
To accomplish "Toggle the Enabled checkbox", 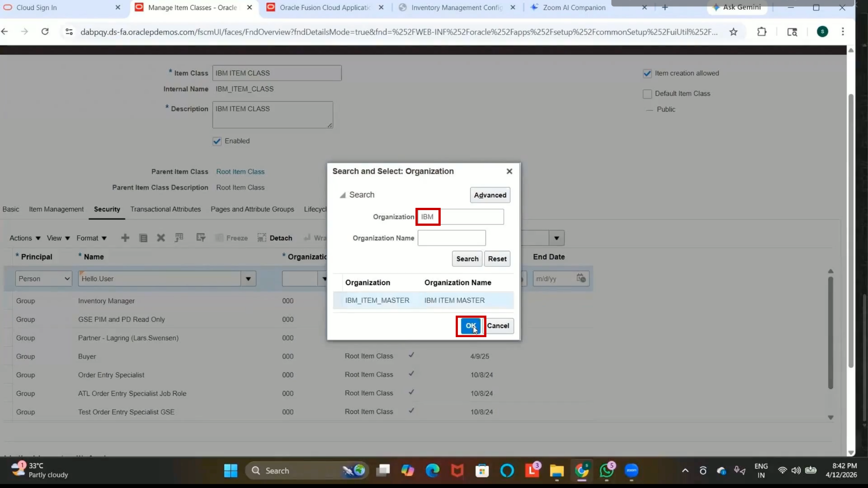I will tap(217, 141).
